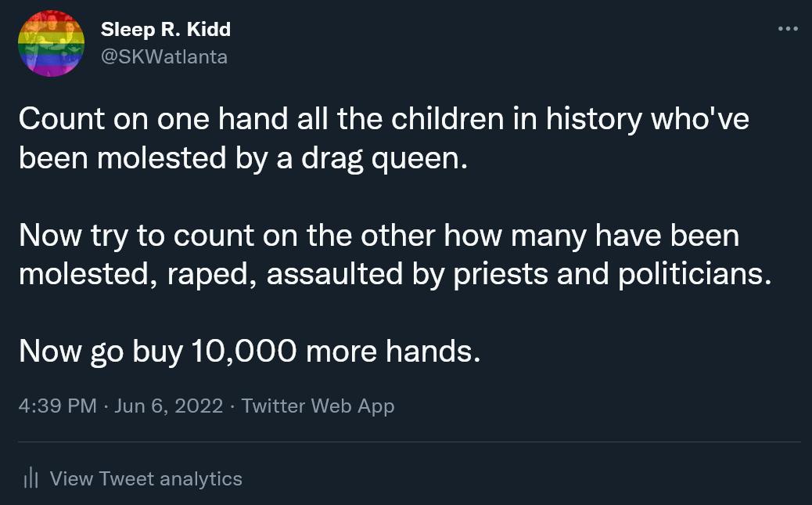Click the Jun 6, 2022 date

[x=168, y=406]
